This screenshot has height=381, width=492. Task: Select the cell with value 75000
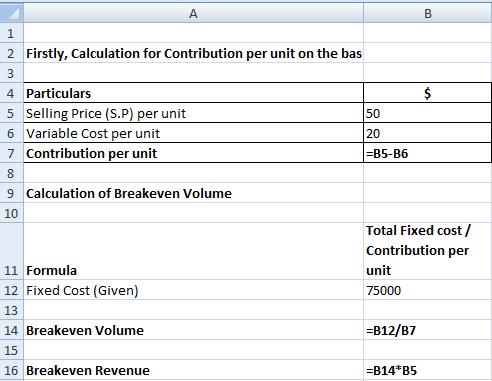[x=428, y=290]
